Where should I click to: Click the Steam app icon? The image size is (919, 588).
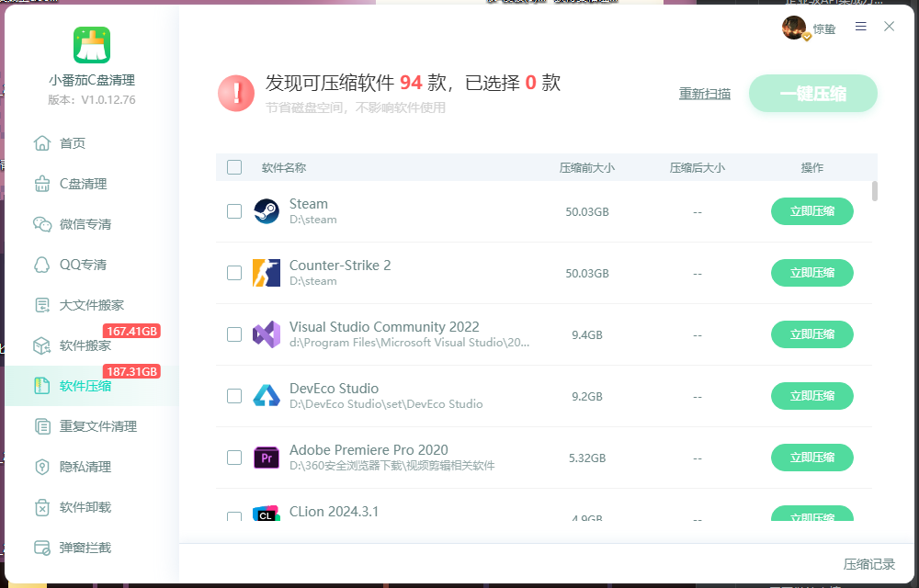point(267,210)
